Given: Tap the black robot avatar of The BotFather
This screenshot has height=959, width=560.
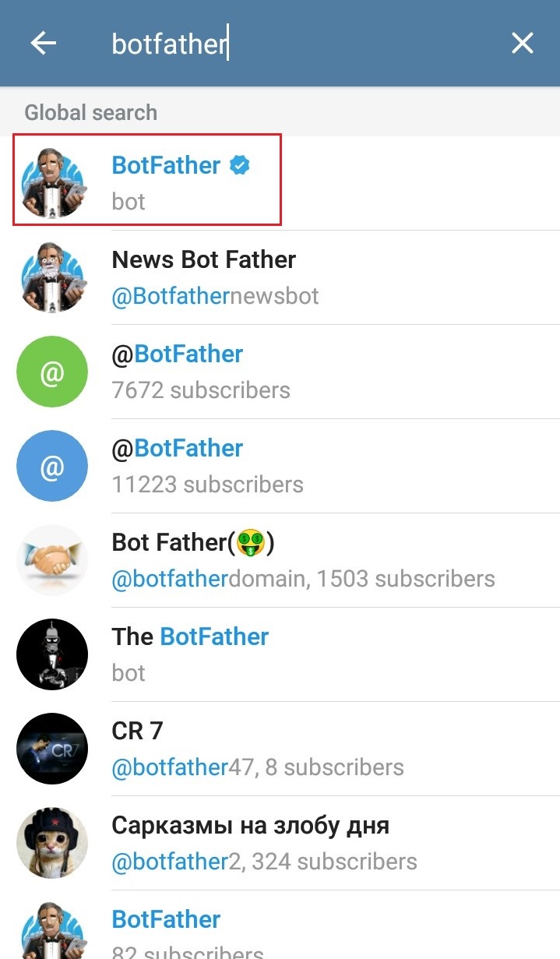Looking at the screenshot, I should [x=52, y=654].
